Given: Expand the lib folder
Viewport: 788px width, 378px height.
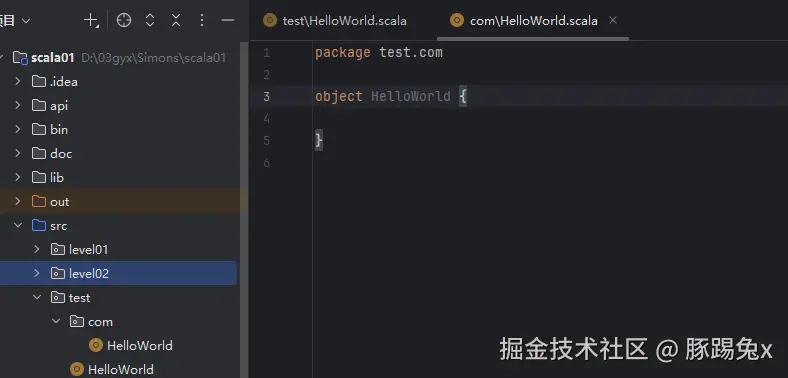Looking at the screenshot, I should [x=18, y=177].
